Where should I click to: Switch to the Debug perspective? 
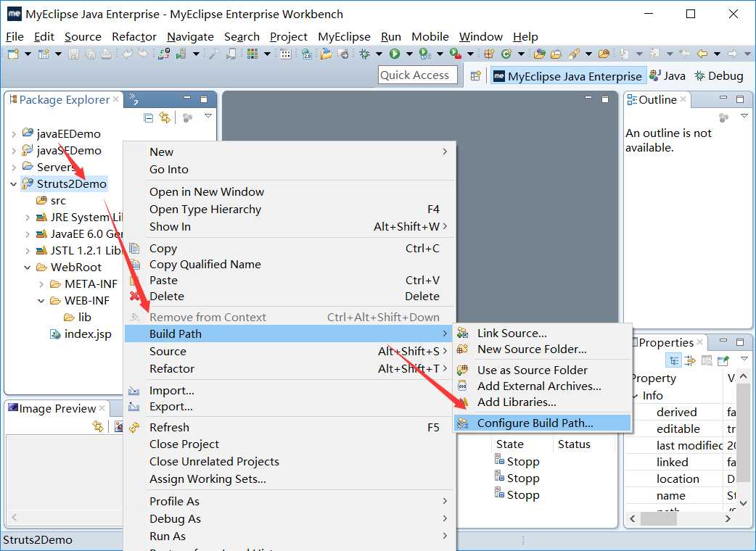(719, 75)
